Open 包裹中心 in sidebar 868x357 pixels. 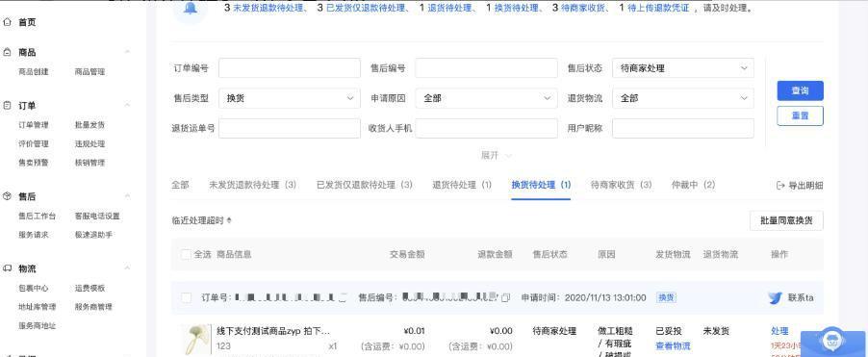34,288
